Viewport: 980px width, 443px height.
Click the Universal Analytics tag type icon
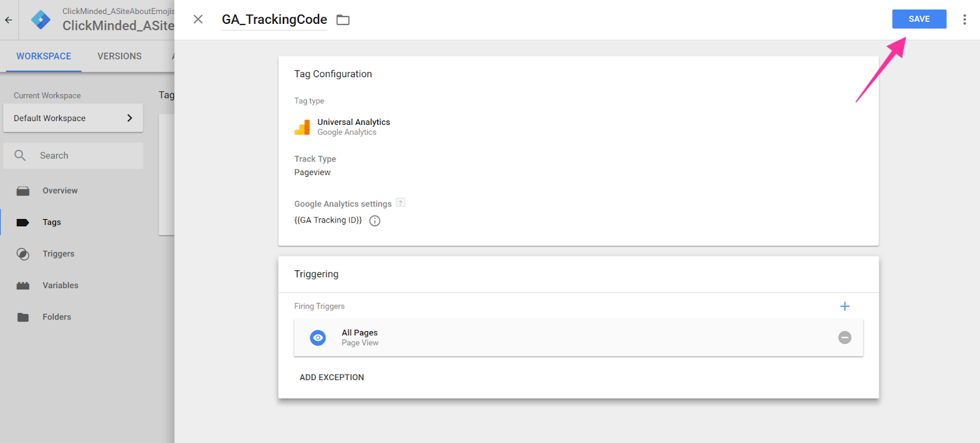(302, 127)
